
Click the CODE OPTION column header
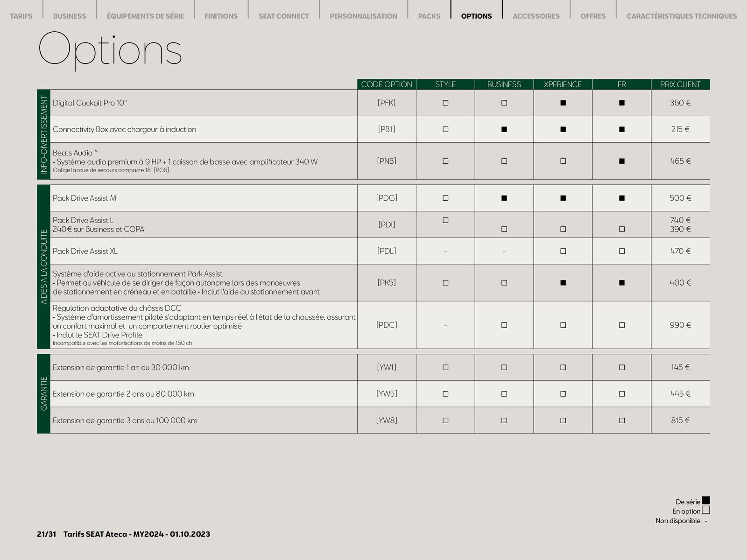(x=387, y=84)
